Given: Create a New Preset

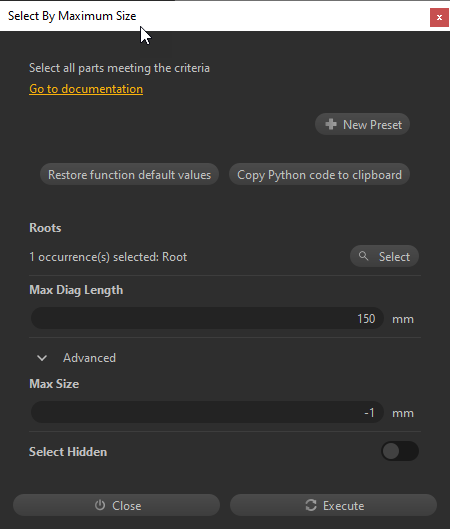Looking at the screenshot, I should click(x=362, y=124).
